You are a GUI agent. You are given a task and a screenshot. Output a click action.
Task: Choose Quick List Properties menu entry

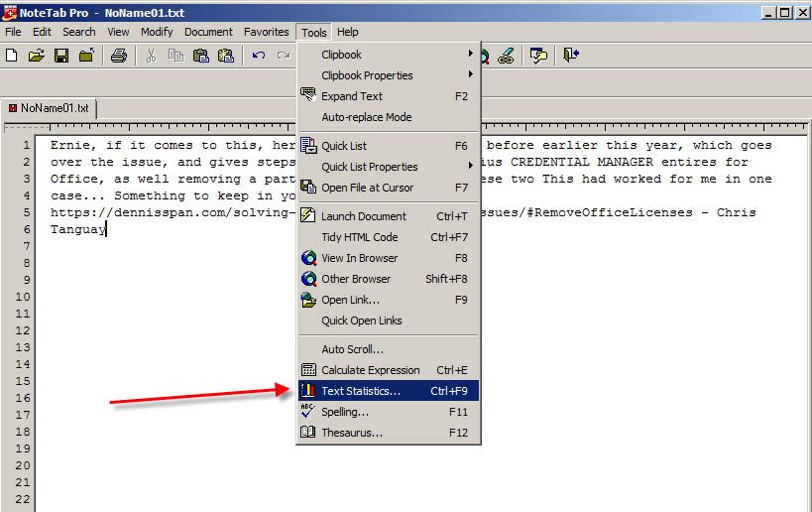[389, 167]
